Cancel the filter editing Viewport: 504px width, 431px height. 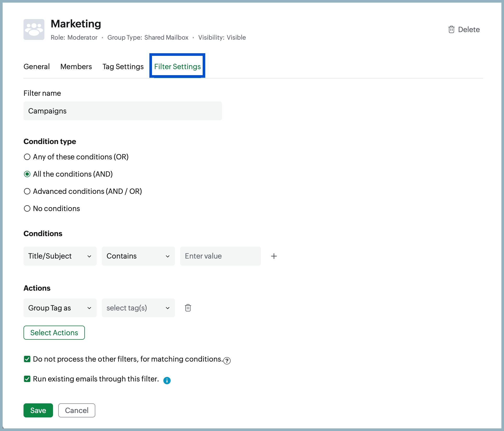click(77, 410)
